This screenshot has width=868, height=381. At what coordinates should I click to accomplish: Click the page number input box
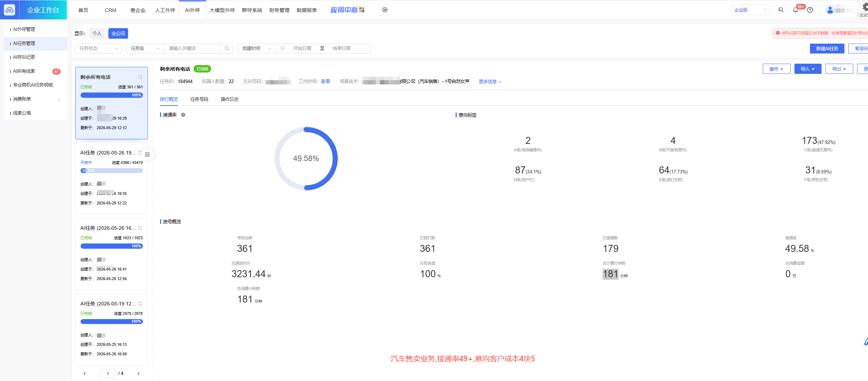pyautogui.click(x=108, y=374)
